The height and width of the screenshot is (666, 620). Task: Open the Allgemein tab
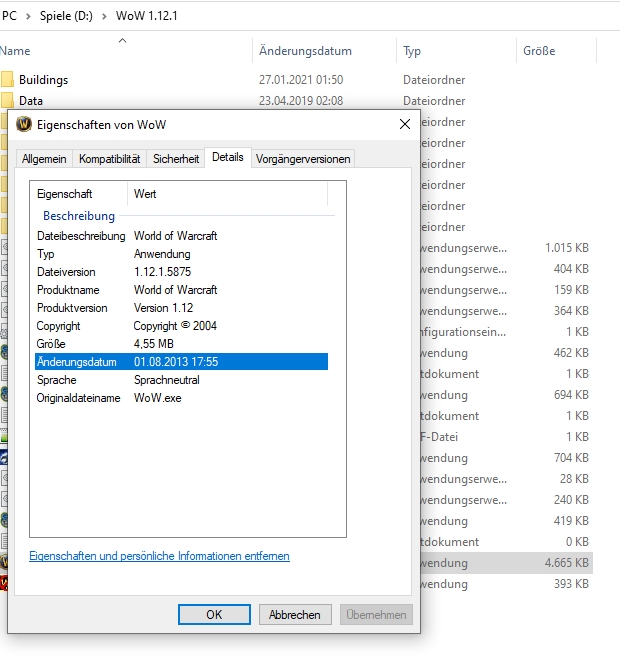[44, 159]
